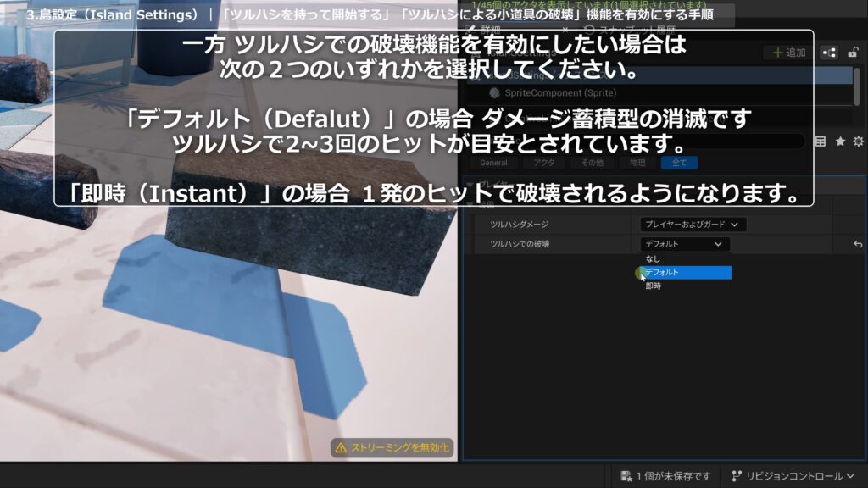Click the warning triangle icon in the viewport
The width and height of the screenshot is (868, 488).
[x=341, y=447]
